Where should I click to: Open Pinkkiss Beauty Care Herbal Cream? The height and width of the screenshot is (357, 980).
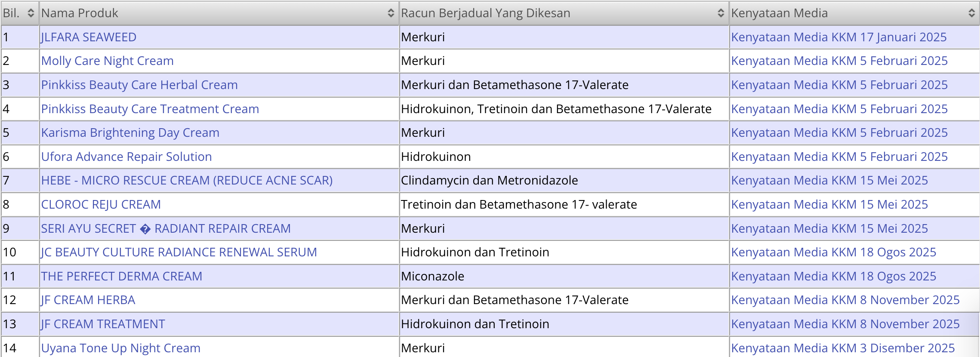coord(139,85)
